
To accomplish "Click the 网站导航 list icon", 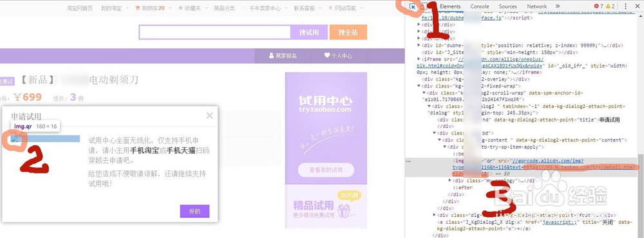I will (x=330, y=8).
